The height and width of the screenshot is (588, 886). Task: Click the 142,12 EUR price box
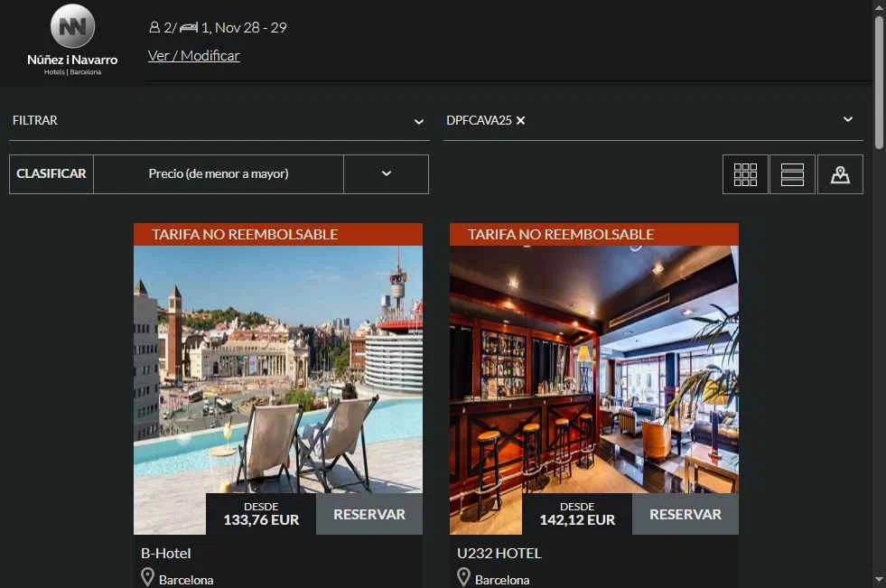click(x=577, y=514)
